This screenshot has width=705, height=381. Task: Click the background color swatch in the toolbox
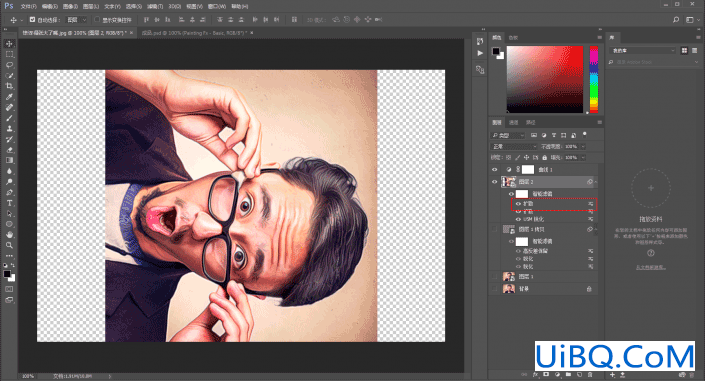pyautogui.click(x=12, y=278)
